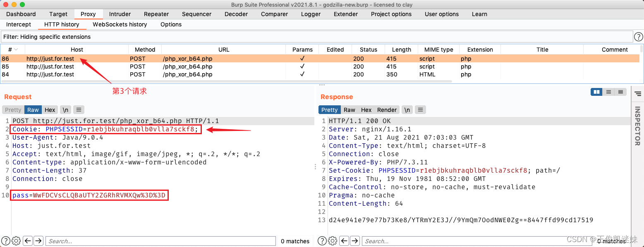
Task: Select Raw view in Request
Action: [33, 110]
